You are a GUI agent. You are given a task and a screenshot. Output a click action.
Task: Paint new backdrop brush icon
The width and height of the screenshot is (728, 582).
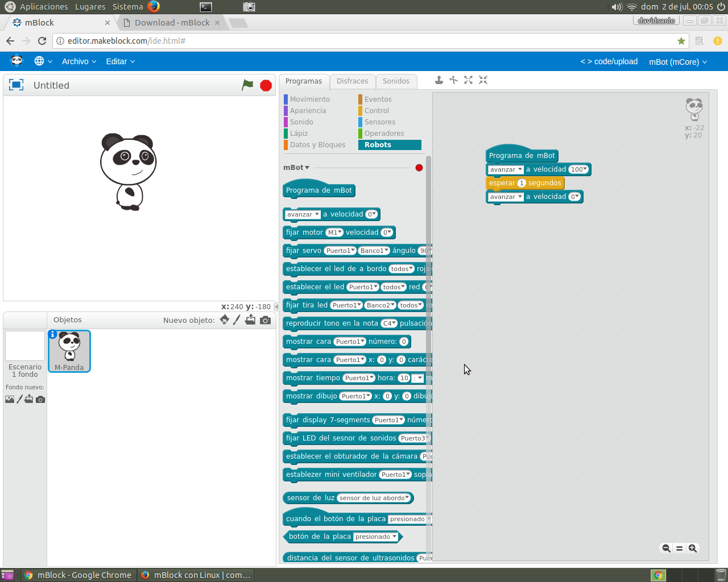[19, 399]
